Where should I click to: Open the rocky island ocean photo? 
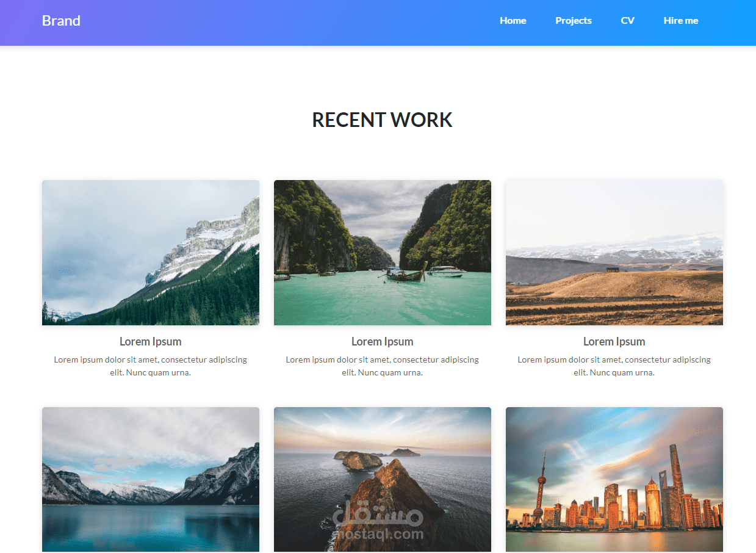(383, 480)
